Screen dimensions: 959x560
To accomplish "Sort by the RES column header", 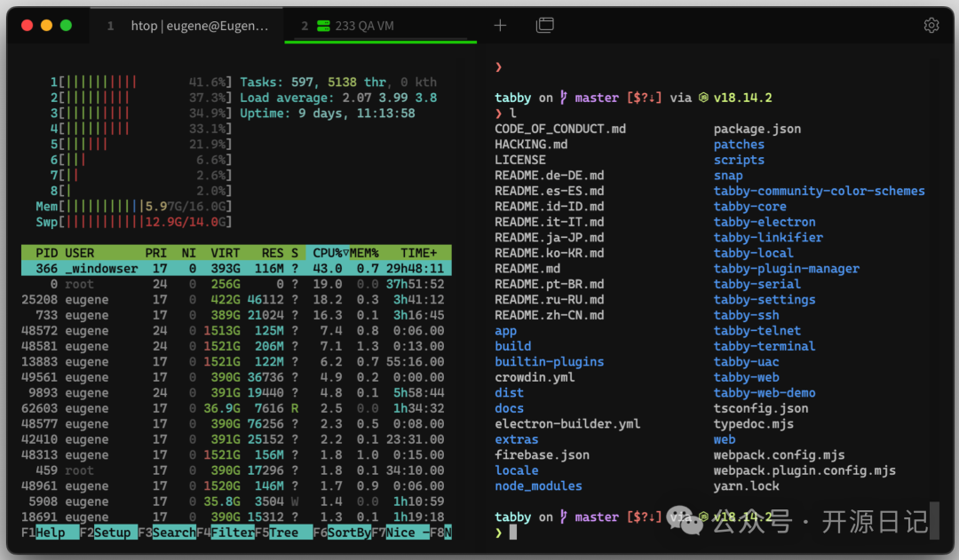I will point(273,253).
